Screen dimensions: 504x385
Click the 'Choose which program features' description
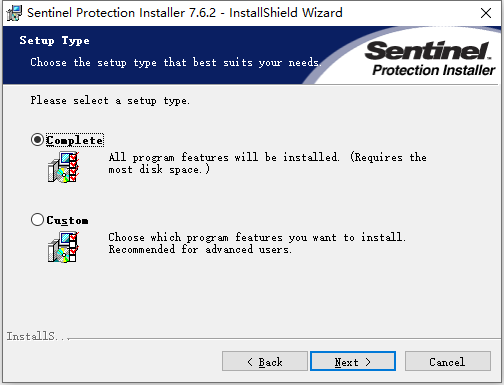point(257,243)
